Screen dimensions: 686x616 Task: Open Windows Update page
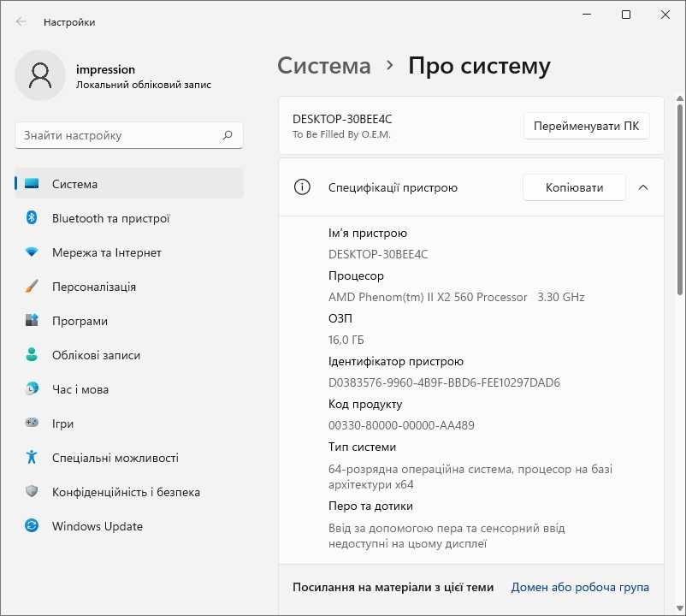pyautogui.click(x=129, y=525)
